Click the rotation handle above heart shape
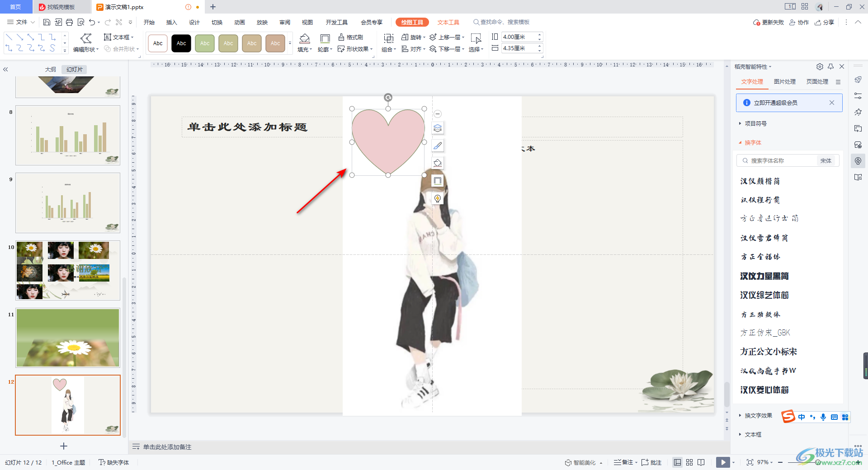Screen dimensions: 868x470 [x=388, y=97]
